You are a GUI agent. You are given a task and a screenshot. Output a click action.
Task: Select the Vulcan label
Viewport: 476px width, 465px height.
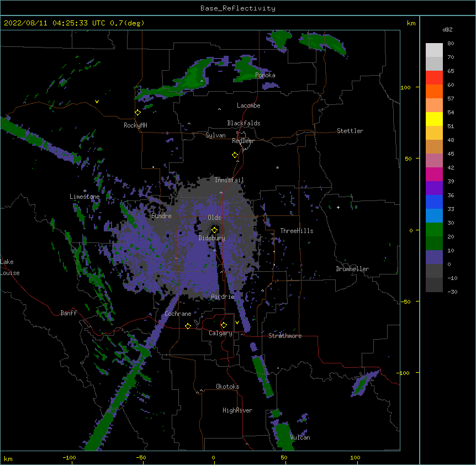click(300, 437)
